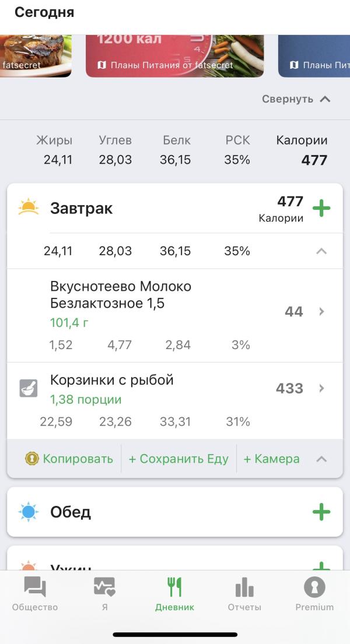Tap the Копировать premium badge icon

tap(32, 459)
